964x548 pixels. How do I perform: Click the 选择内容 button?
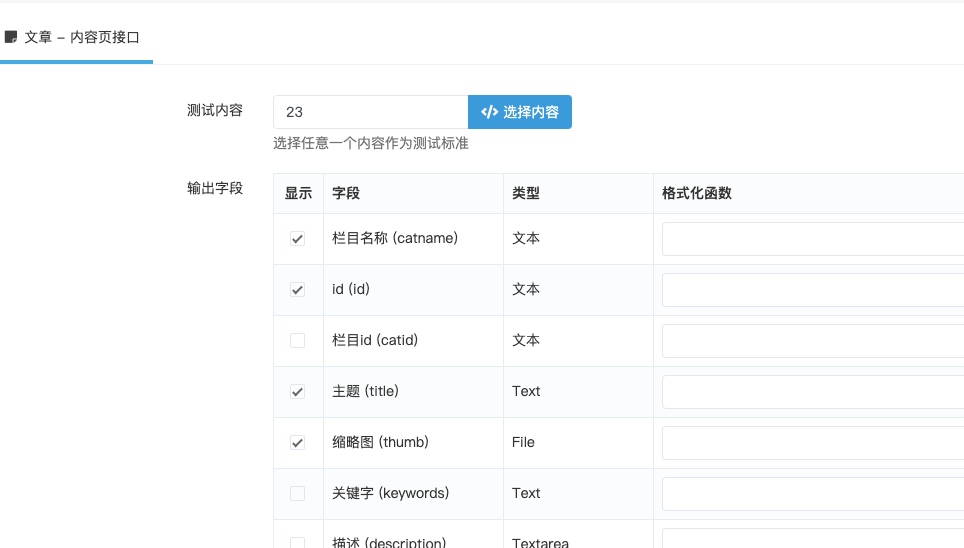(520, 112)
